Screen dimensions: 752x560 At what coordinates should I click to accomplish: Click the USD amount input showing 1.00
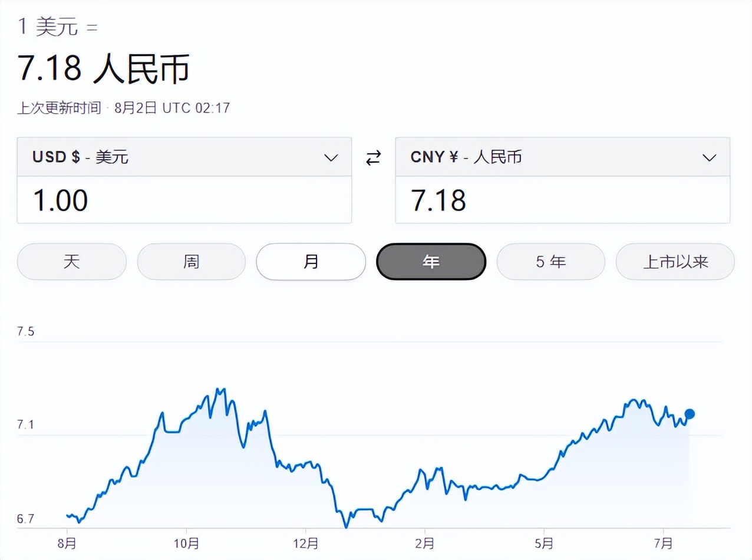pyautogui.click(x=184, y=200)
